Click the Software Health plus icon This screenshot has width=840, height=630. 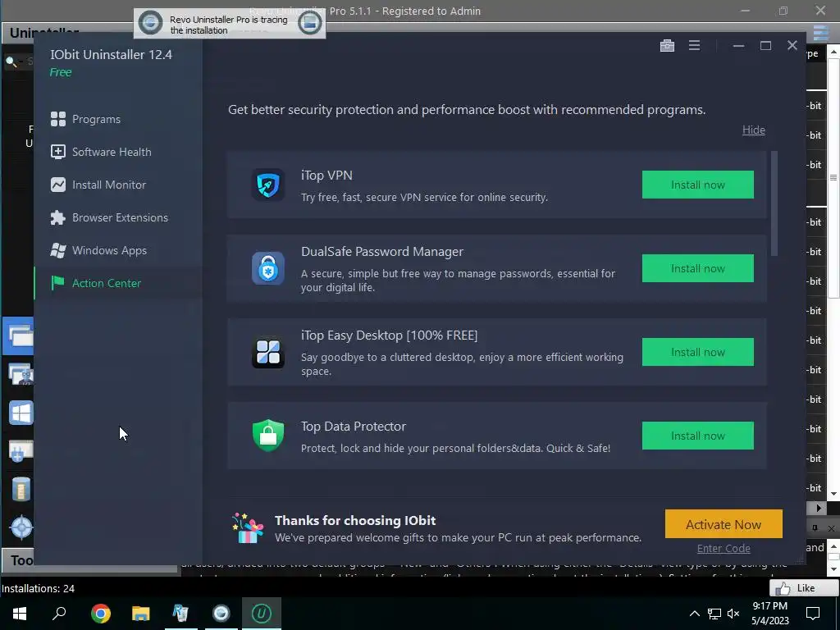[58, 152]
